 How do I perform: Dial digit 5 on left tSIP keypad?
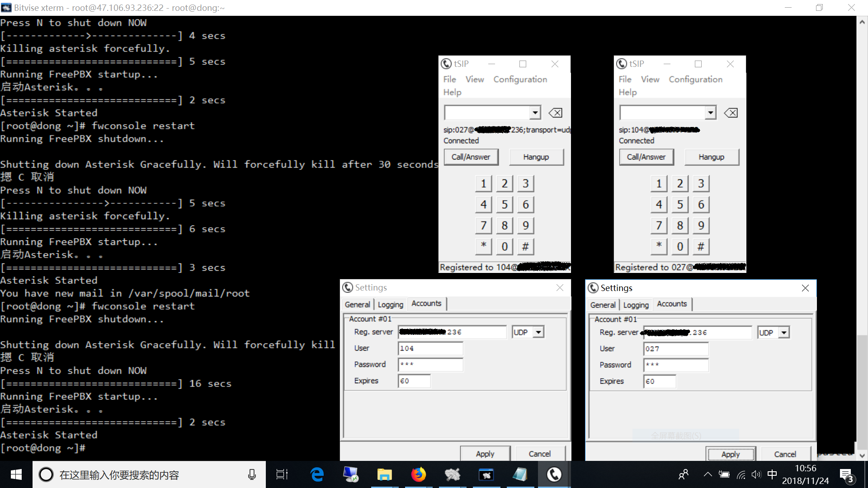505,205
